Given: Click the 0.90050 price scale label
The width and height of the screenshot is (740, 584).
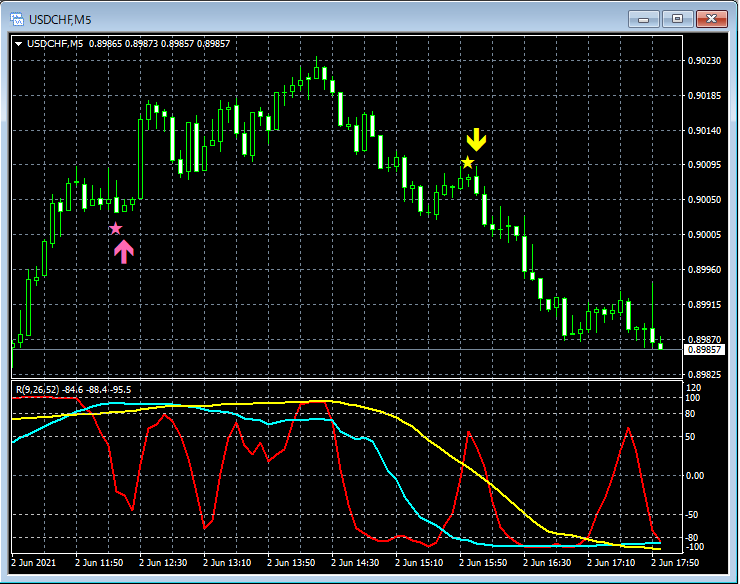Looking at the screenshot, I should tap(704, 200).
